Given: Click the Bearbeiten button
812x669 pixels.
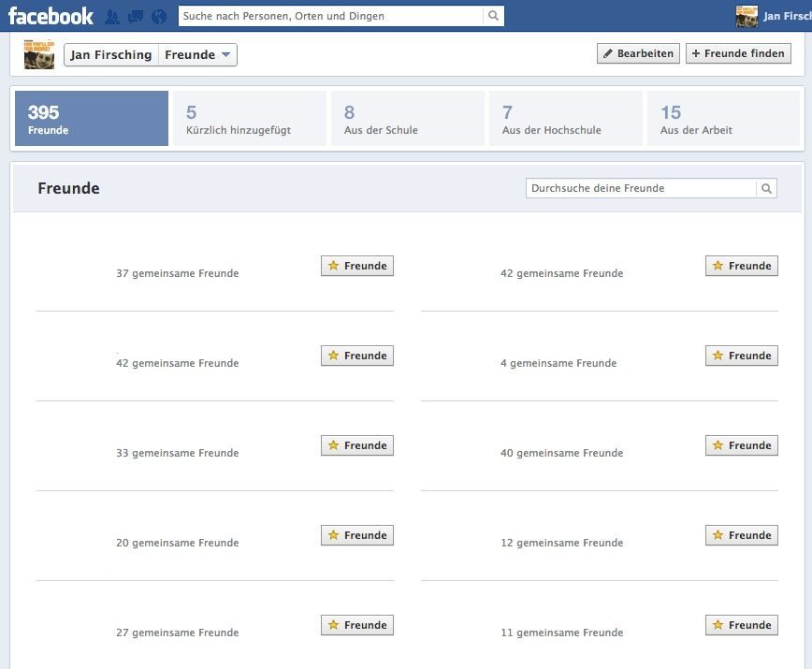Looking at the screenshot, I should 638,53.
